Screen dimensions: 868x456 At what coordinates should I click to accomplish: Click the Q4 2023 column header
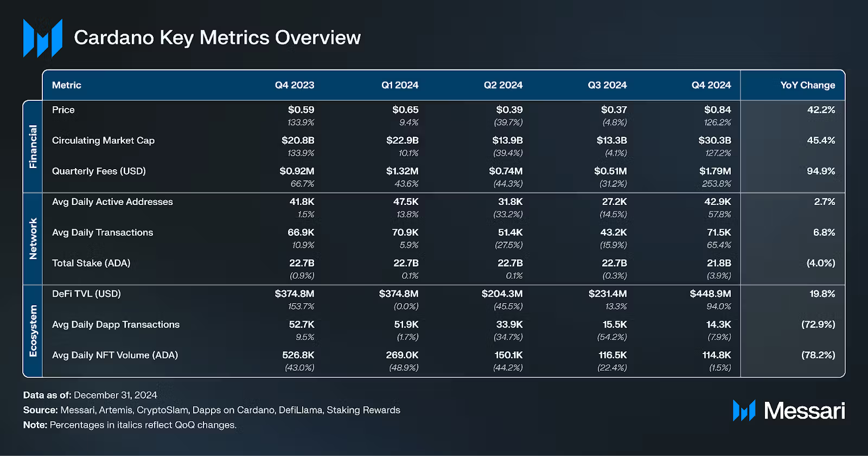(x=294, y=85)
